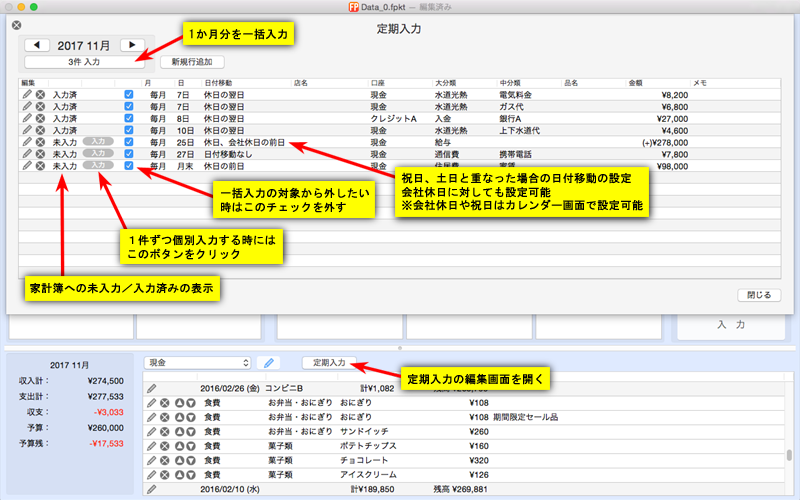Toggle checkbox for the 上下水道代 row

pyautogui.click(x=128, y=130)
